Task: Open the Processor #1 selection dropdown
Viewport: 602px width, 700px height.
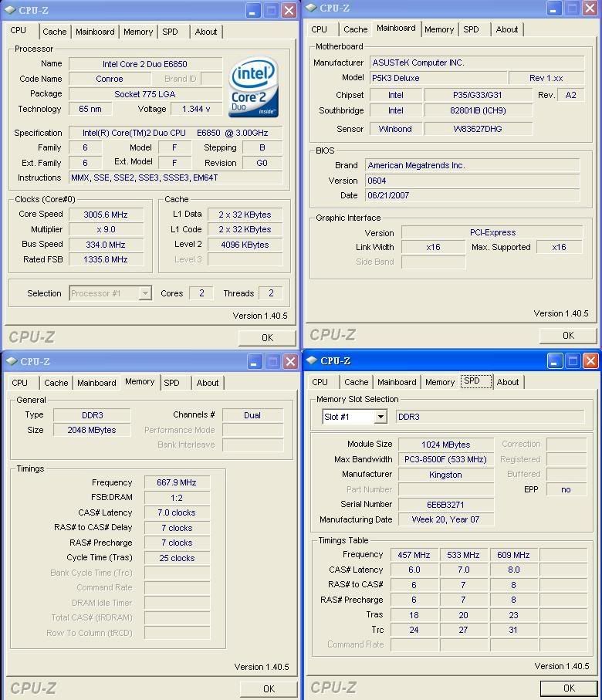Action: pos(145,293)
